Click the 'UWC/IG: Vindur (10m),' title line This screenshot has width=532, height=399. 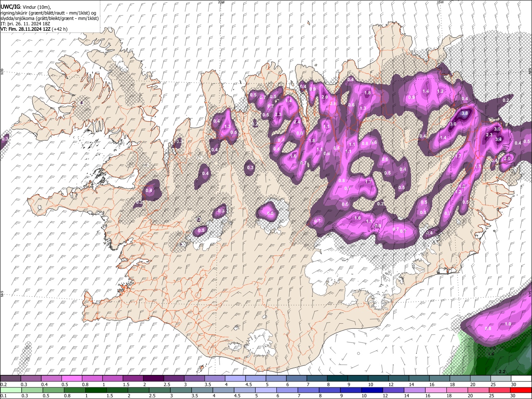[26, 7]
